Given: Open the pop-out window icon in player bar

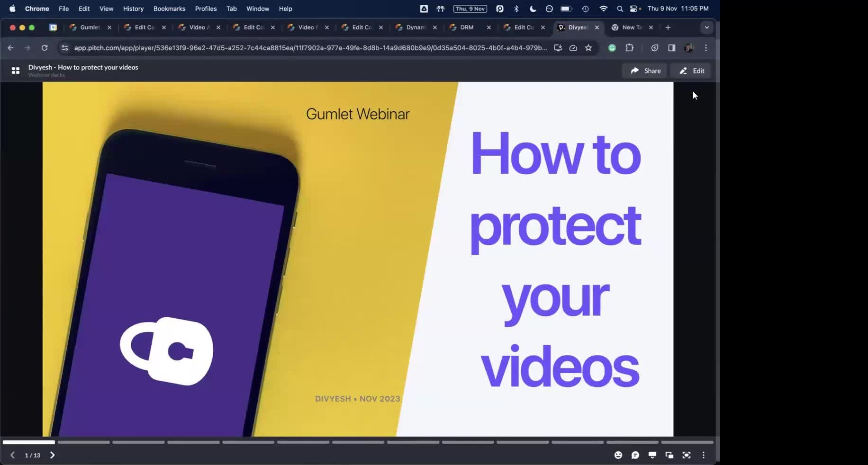Looking at the screenshot, I should coord(669,455).
